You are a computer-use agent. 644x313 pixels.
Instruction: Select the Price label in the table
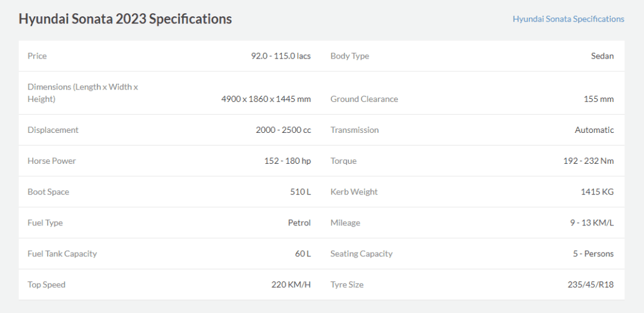[x=37, y=56]
